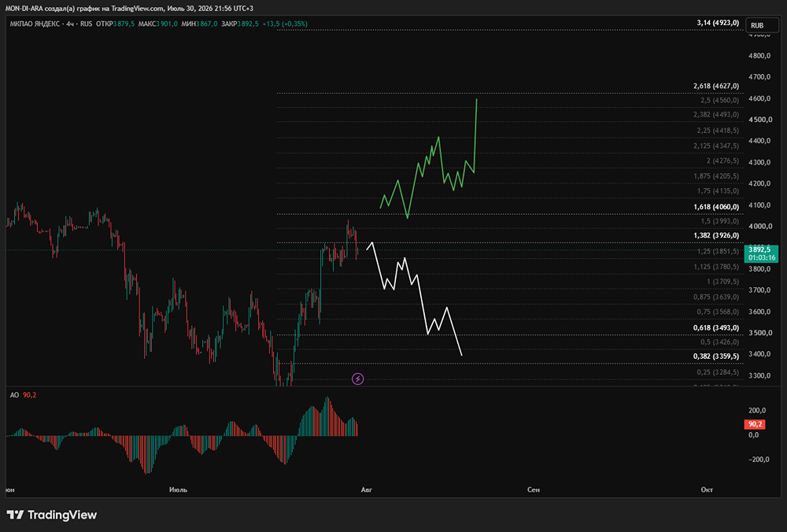This screenshot has height=532, width=787.
Task: Click the МКПАО ЯНДЕКС symbol title
Action: [x=35, y=24]
